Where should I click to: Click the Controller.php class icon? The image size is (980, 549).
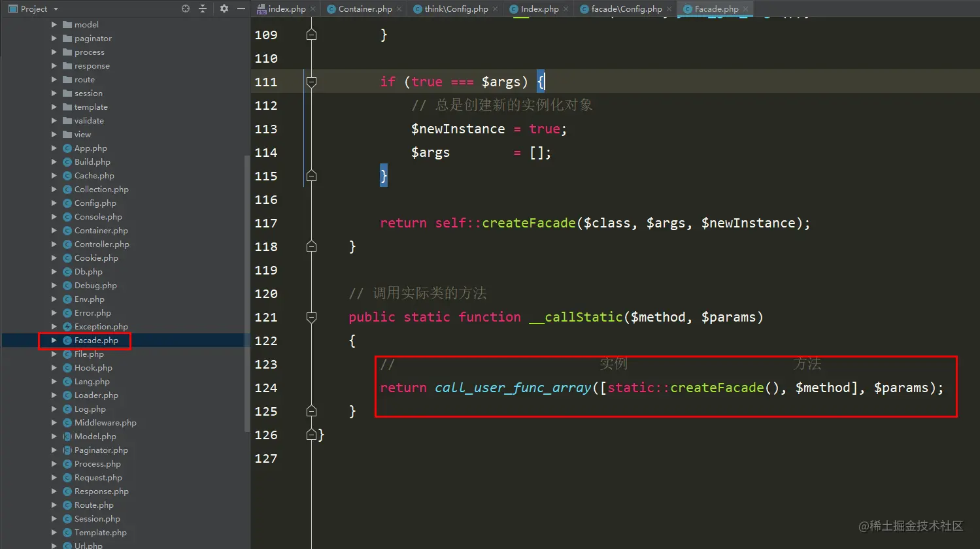pos(67,244)
